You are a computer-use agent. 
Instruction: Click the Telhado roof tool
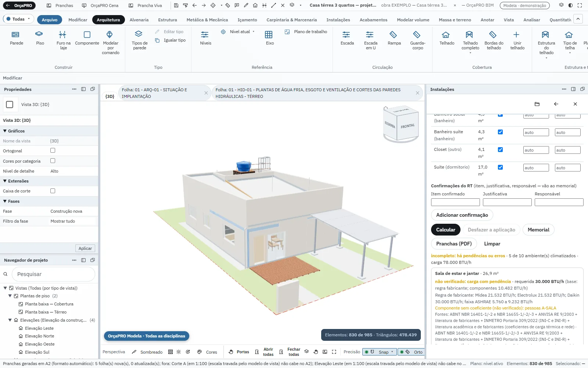coord(447,38)
